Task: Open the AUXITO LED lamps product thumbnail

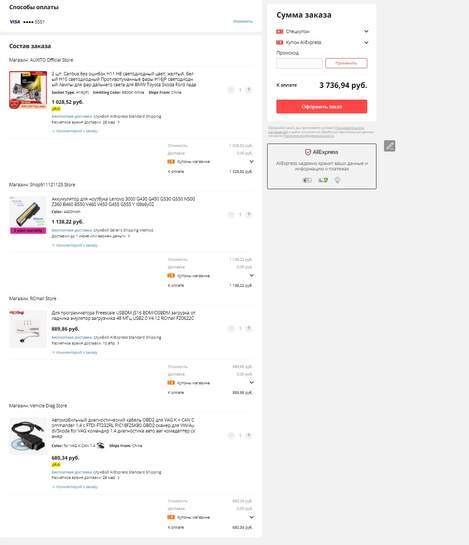Action: point(28,90)
